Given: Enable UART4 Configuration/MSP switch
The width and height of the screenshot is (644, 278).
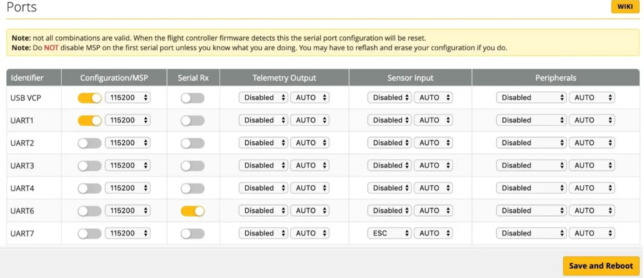Looking at the screenshot, I should [90, 188].
